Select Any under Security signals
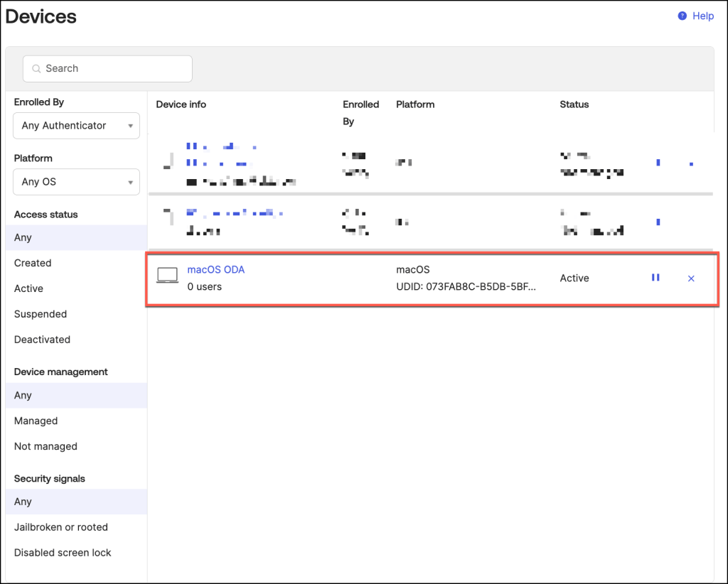 click(23, 502)
